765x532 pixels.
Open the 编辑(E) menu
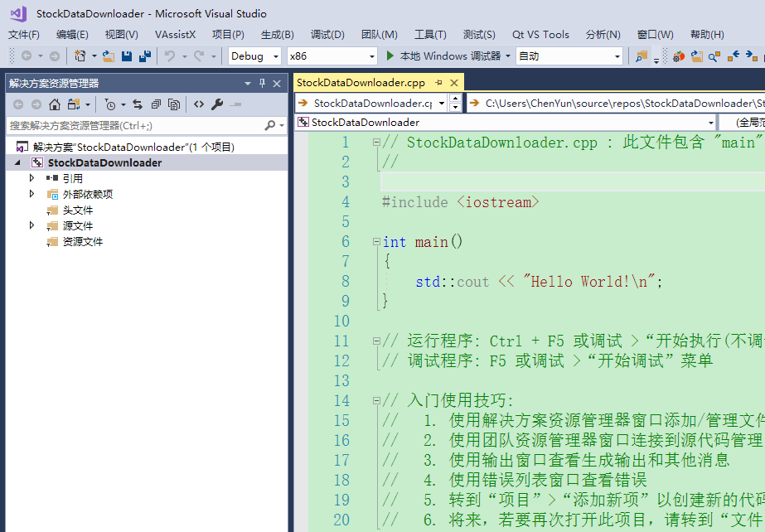(72, 35)
